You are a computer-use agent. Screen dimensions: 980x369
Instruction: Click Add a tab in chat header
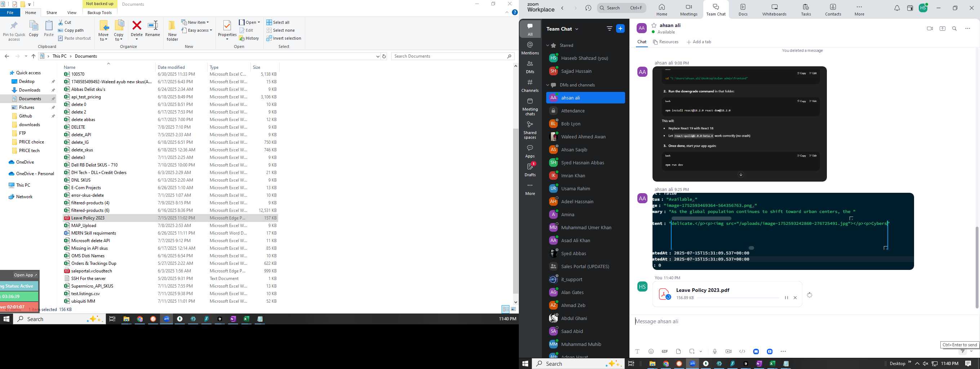(x=699, y=42)
